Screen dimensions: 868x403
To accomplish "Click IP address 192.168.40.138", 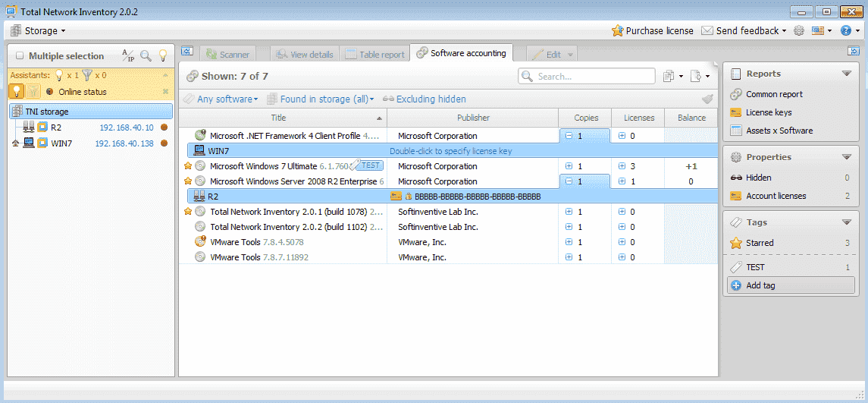I will pos(124,143).
